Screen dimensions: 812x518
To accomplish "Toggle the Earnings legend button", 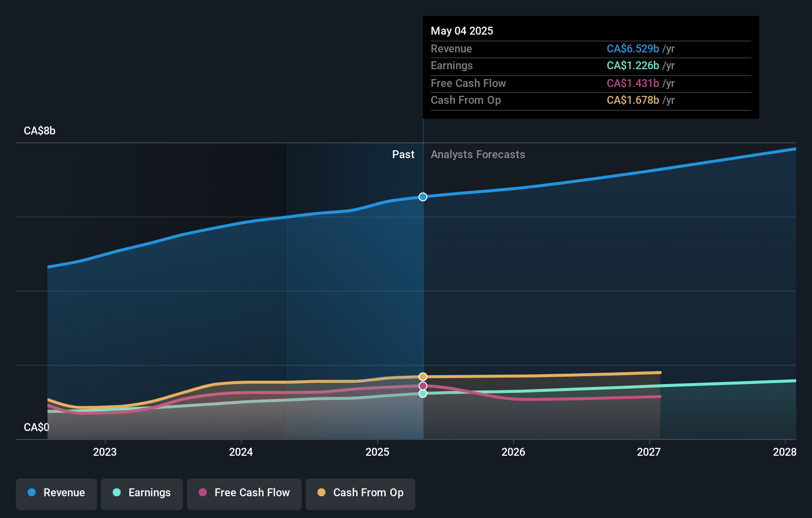I will (x=142, y=494).
